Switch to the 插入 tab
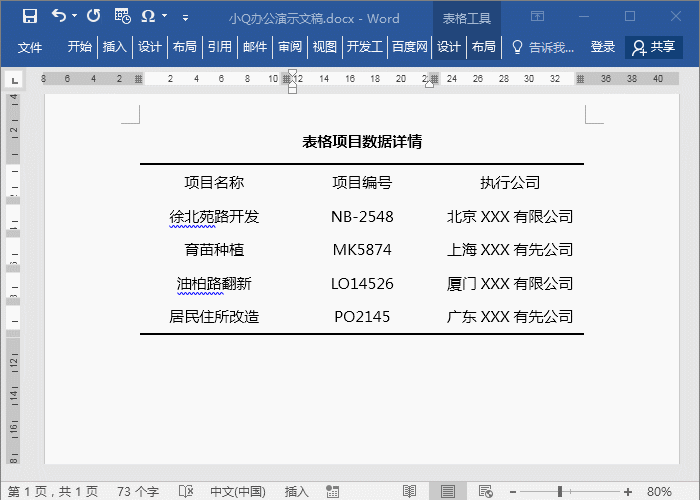700x500 pixels. (114, 47)
